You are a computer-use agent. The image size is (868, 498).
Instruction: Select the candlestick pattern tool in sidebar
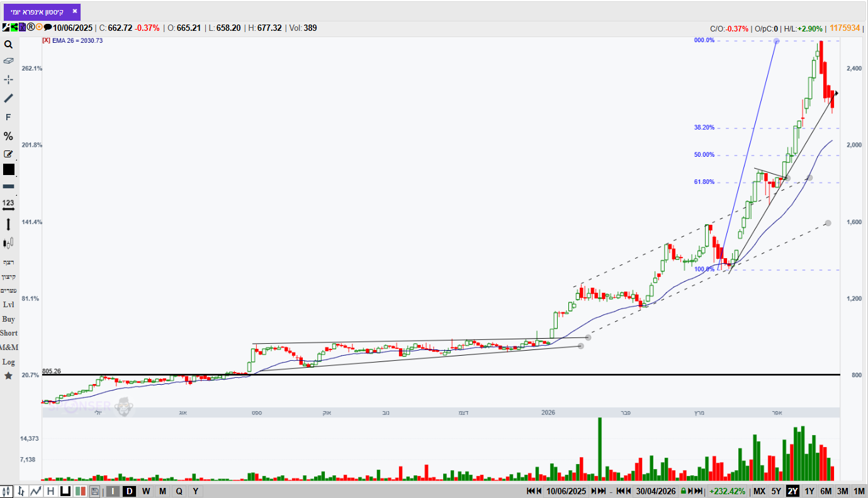(x=8, y=243)
